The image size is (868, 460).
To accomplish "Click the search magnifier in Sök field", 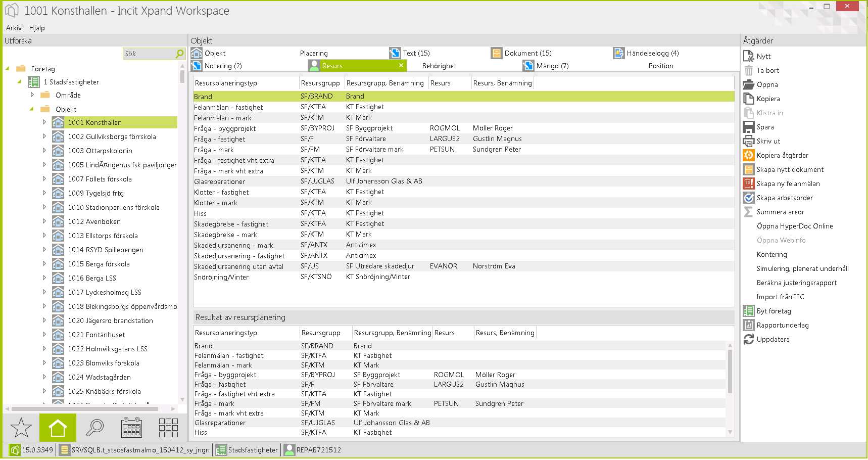I will click(179, 54).
